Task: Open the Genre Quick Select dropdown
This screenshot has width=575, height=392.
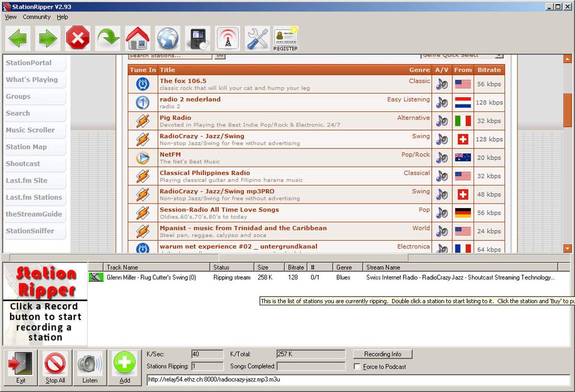Action: 462,56
